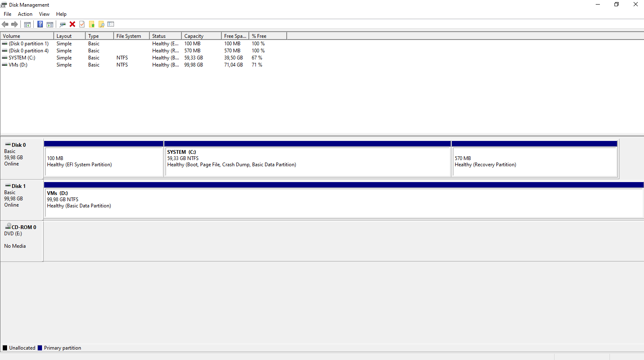
Task: Open Help with the blue question mark icon
Action: [x=40, y=24]
